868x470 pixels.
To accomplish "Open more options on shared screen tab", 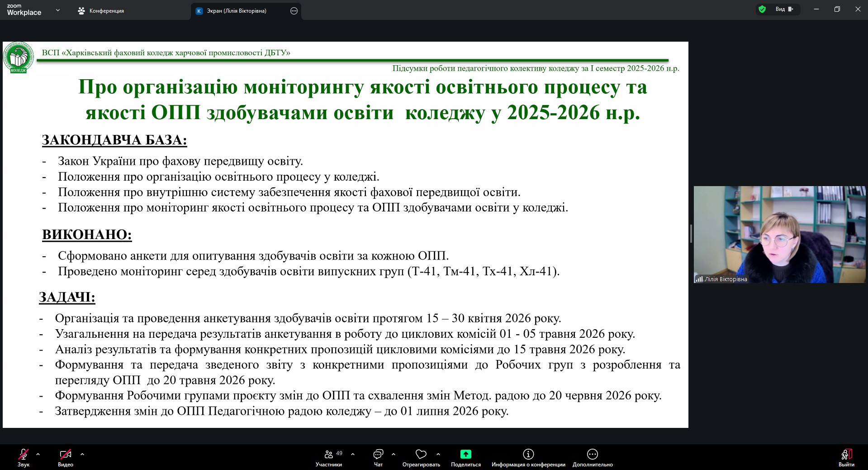I will pyautogui.click(x=294, y=11).
